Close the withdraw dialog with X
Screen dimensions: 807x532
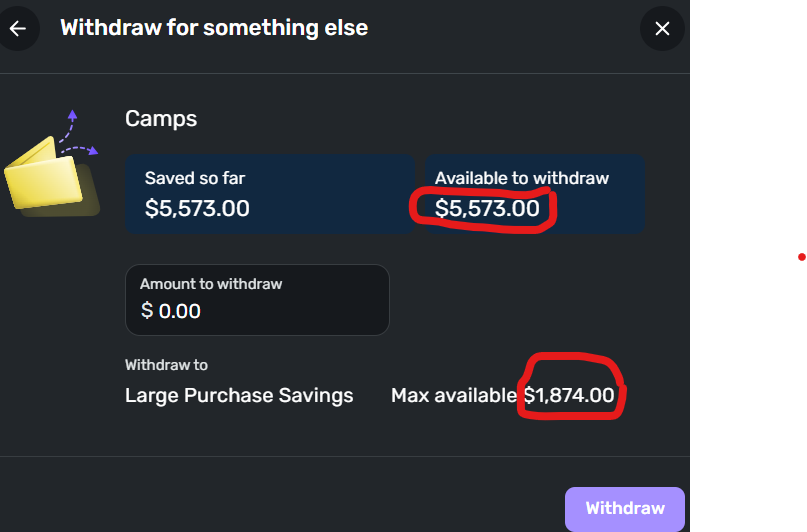[662, 28]
